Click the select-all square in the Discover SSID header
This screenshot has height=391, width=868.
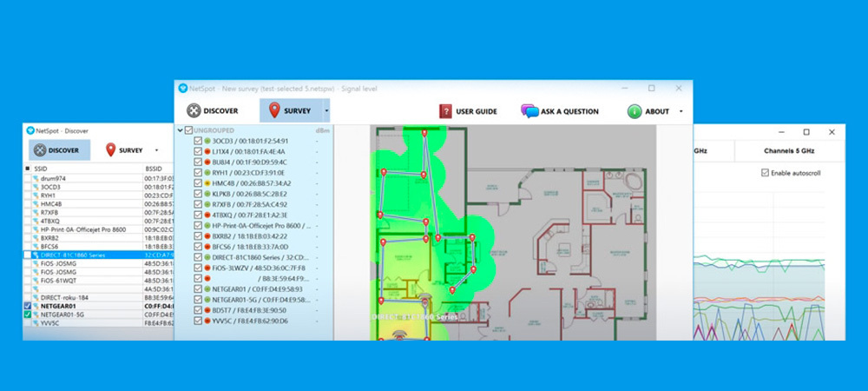pyautogui.click(x=28, y=168)
